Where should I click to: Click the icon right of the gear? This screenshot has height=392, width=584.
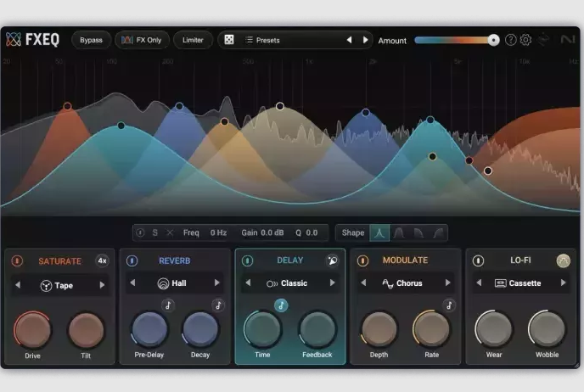[x=543, y=40]
